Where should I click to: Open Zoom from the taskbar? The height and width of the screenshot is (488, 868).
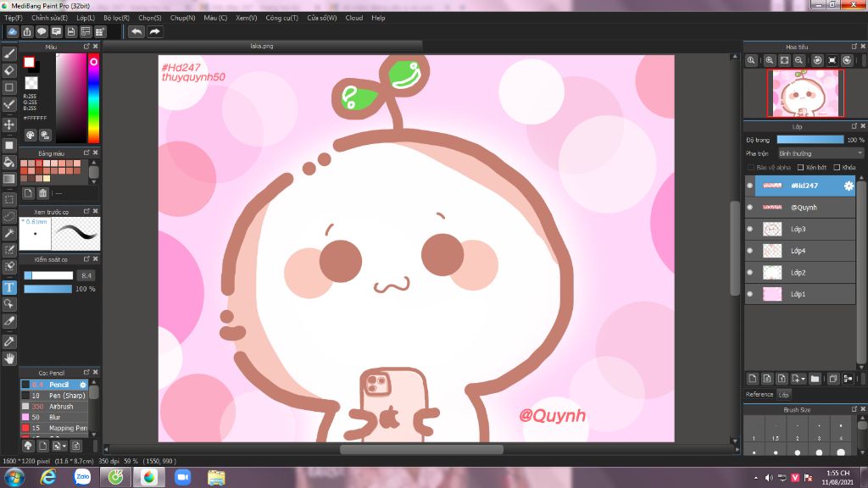point(182,477)
